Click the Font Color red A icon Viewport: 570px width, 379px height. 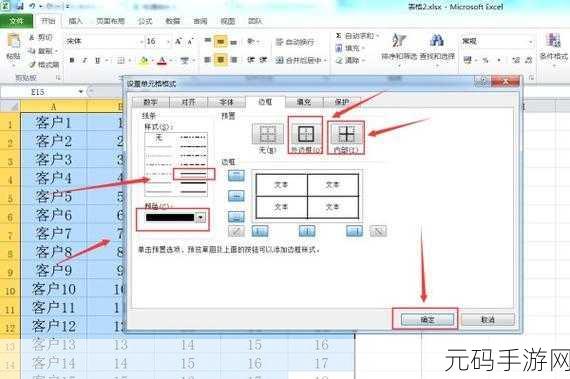coord(162,60)
